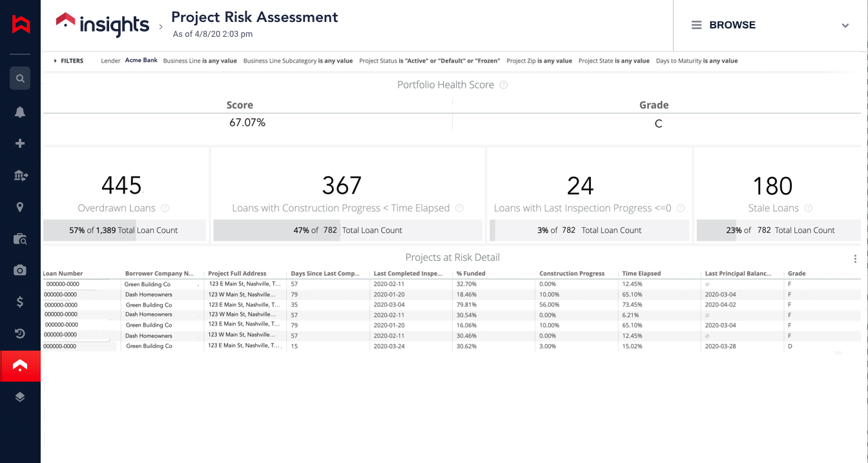Click the BROWSE hamburger menu
The width and height of the screenshot is (868, 463).
click(697, 25)
